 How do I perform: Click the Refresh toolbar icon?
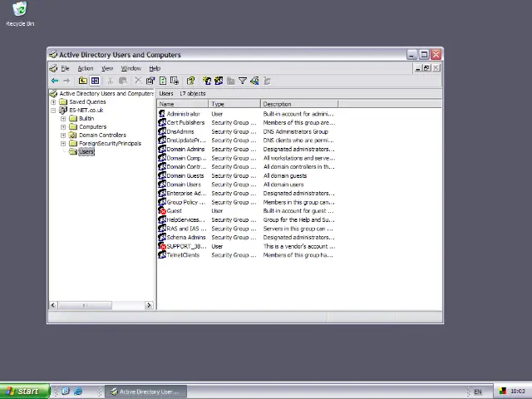163,81
